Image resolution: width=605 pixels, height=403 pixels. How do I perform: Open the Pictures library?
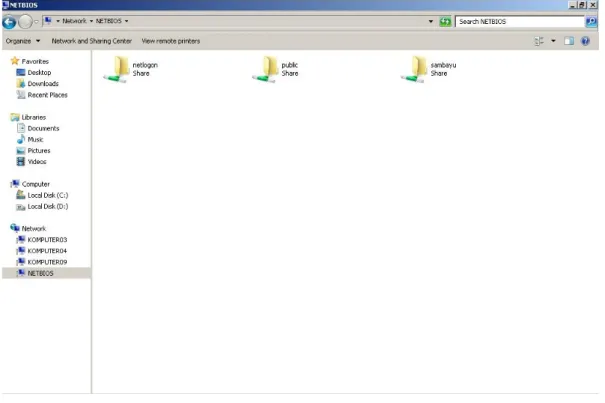39,151
